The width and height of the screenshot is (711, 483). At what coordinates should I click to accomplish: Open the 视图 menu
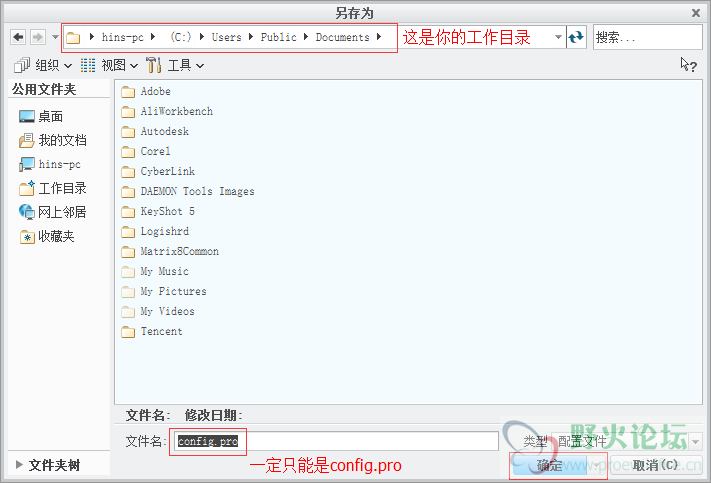point(109,66)
